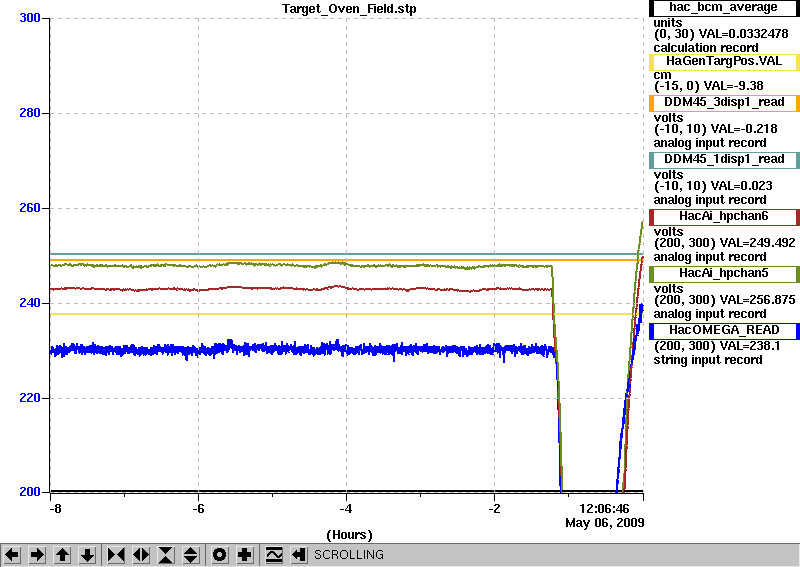Click the May 06, 2009 date label
The width and height of the screenshot is (800, 567).
click(x=605, y=523)
